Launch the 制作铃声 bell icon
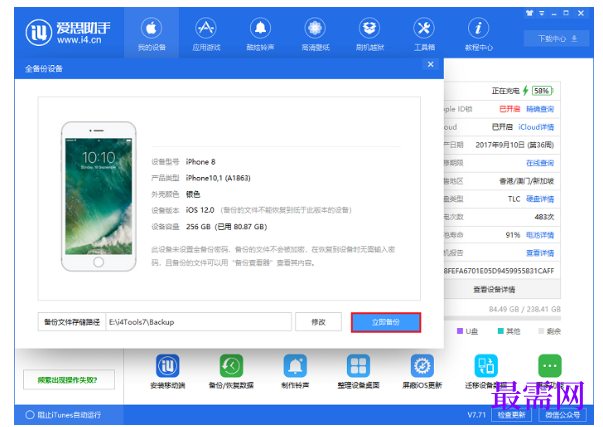 (x=295, y=365)
